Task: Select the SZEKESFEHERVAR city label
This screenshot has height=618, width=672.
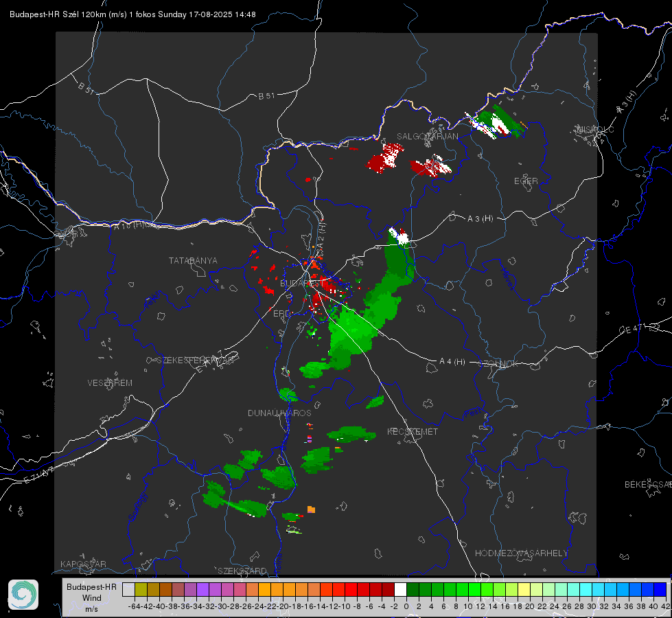Action: click(195, 360)
